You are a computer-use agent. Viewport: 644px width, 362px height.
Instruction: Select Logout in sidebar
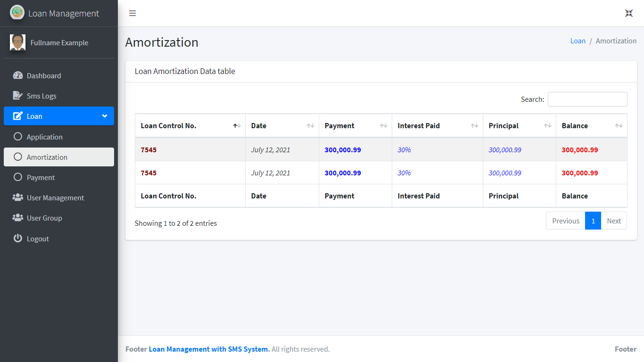(59, 239)
